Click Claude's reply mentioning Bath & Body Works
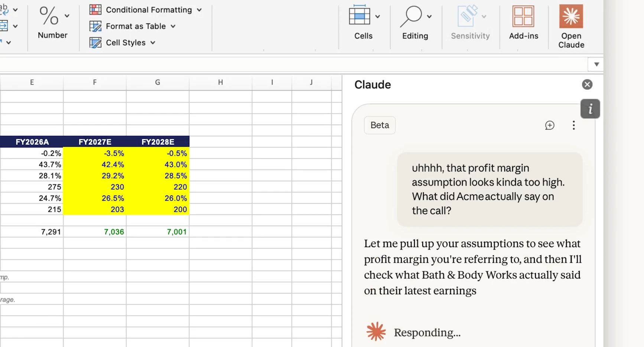Screen dimensions: 644x347 [473, 267]
